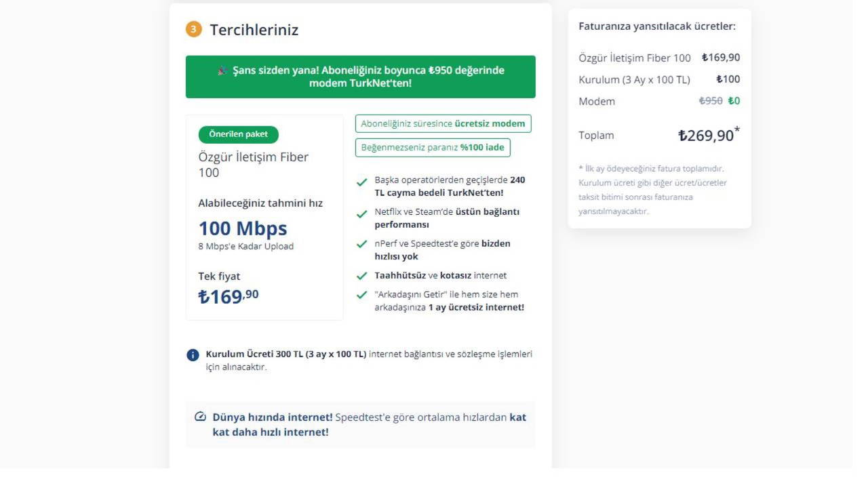868x488 pixels.
Task: Click the checkmark beside Arkadaşını Getir
Action: tap(362, 296)
